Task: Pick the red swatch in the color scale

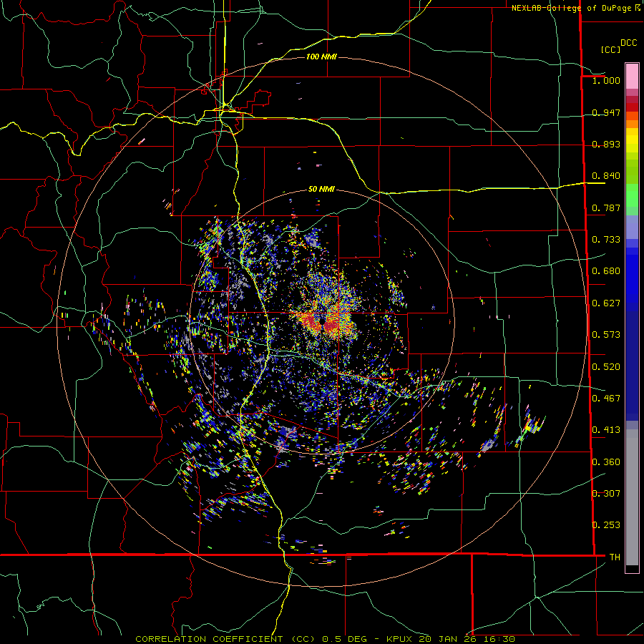Action: click(x=632, y=107)
